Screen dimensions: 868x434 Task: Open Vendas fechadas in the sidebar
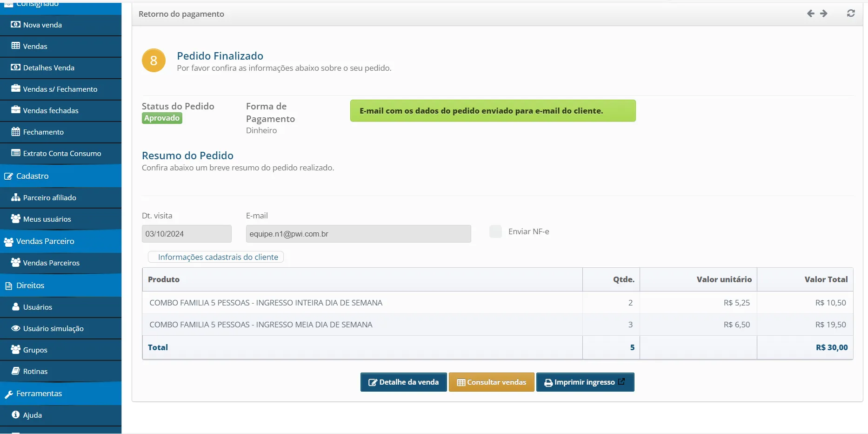50,111
